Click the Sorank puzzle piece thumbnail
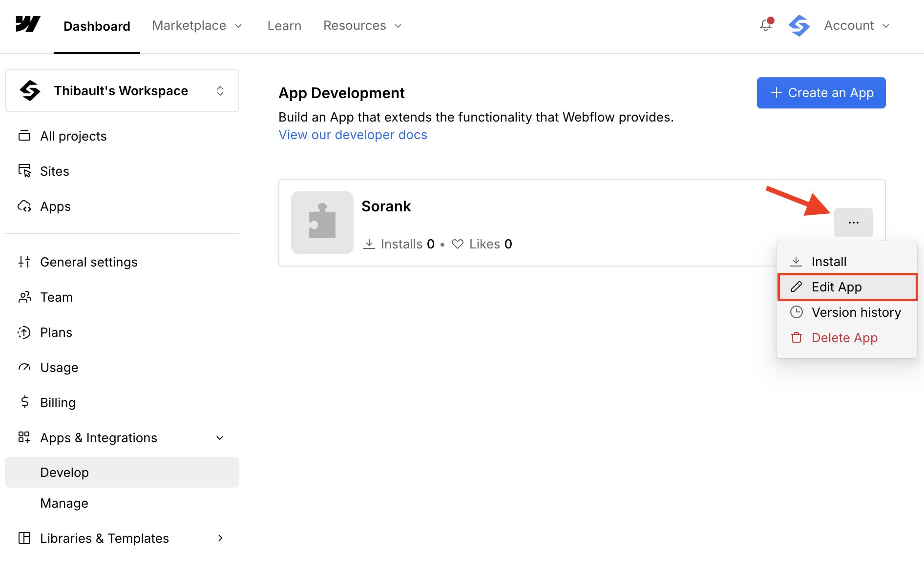Image resolution: width=924 pixels, height=576 pixels. point(322,223)
